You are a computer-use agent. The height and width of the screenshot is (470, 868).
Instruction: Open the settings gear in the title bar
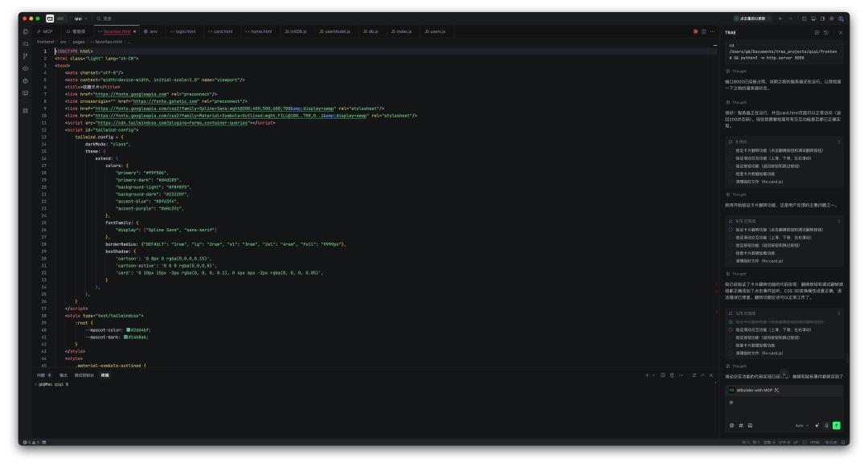point(832,18)
